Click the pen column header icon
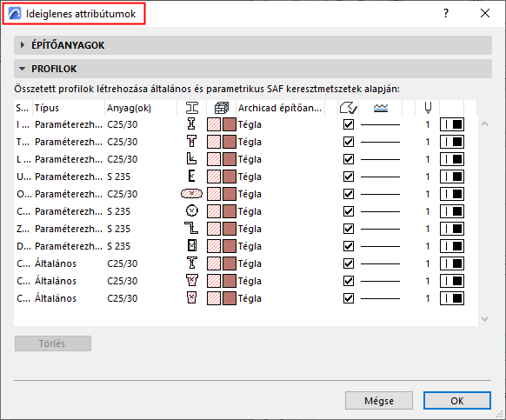Viewport: 506px width, 420px height. (x=428, y=108)
